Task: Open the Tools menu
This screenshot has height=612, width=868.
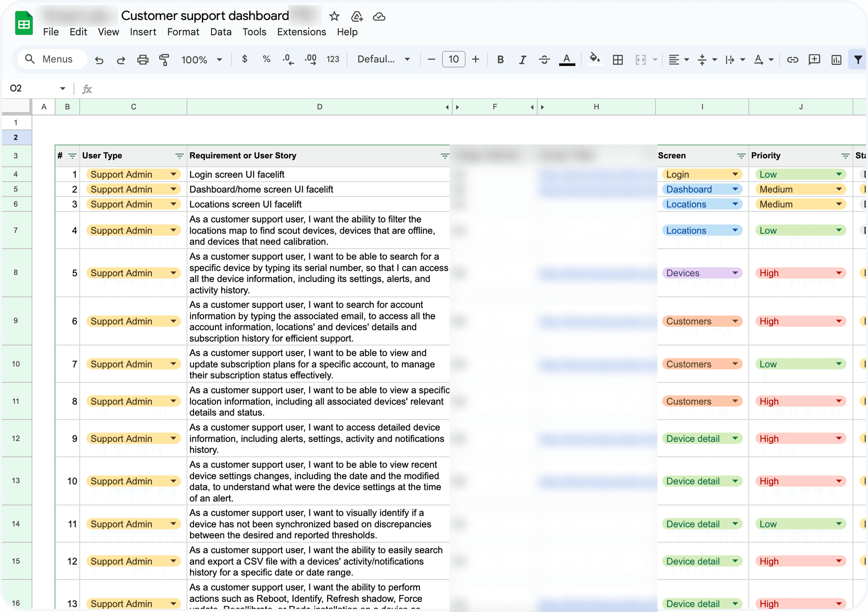Action: [x=254, y=32]
